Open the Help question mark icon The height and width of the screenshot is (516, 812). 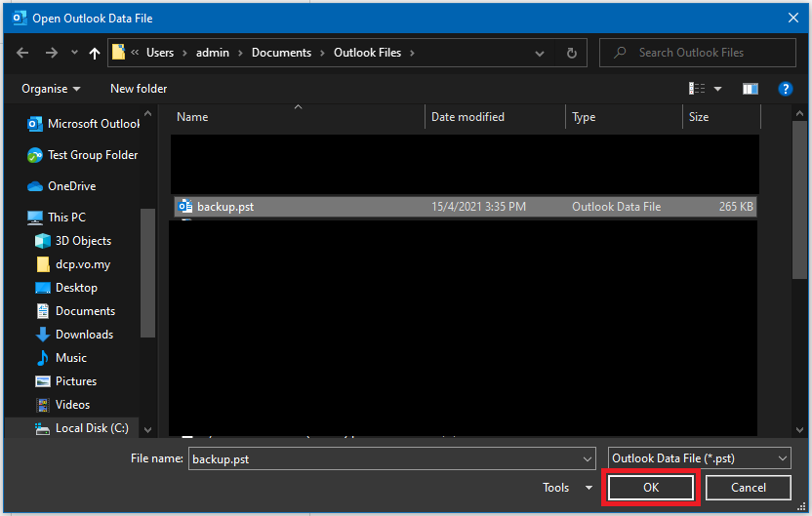[785, 89]
